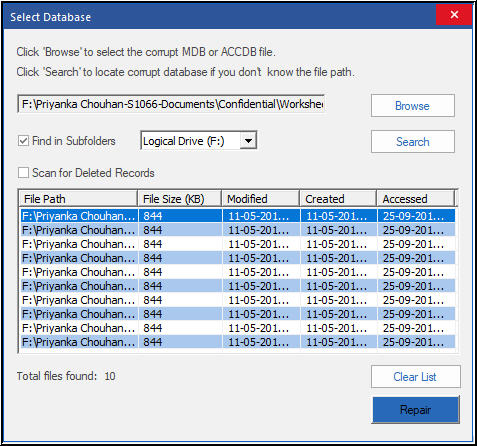The height and width of the screenshot is (446, 477).
Task: Sort by Accessed column header
Action: tap(416, 199)
